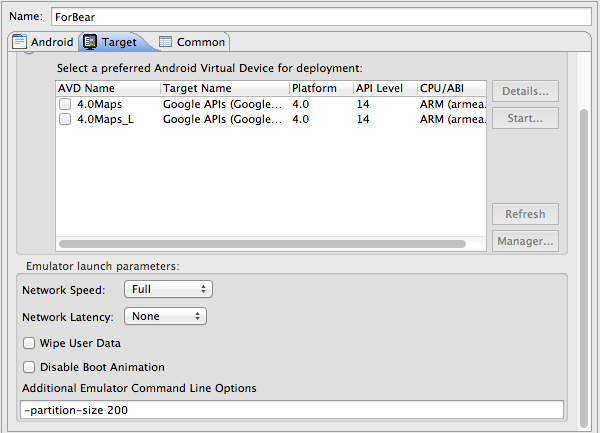The height and width of the screenshot is (433, 600).
Task: Click Google APIs target in 4.0Maps_L row
Action: coord(222,119)
